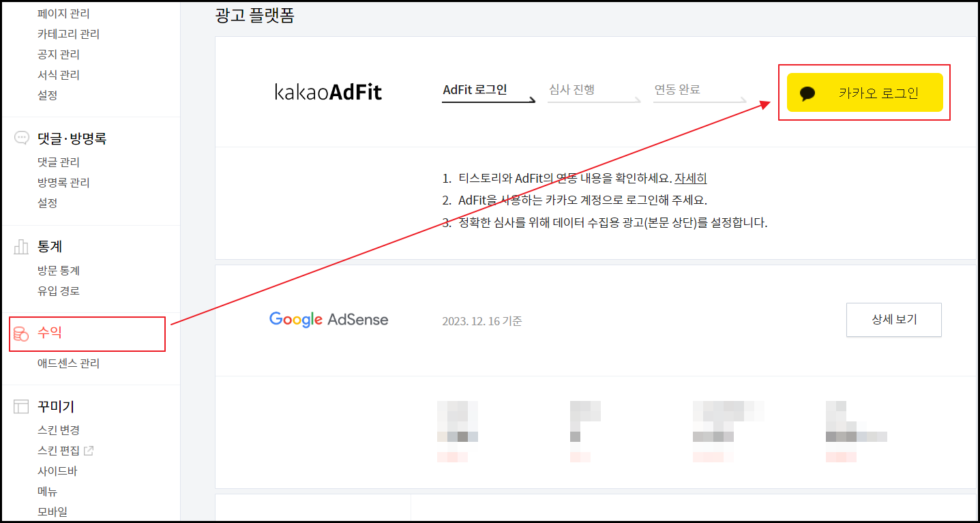Image resolution: width=980 pixels, height=523 pixels.
Task: Open 스킨 편집 in the sidebar
Action: [59, 451]
